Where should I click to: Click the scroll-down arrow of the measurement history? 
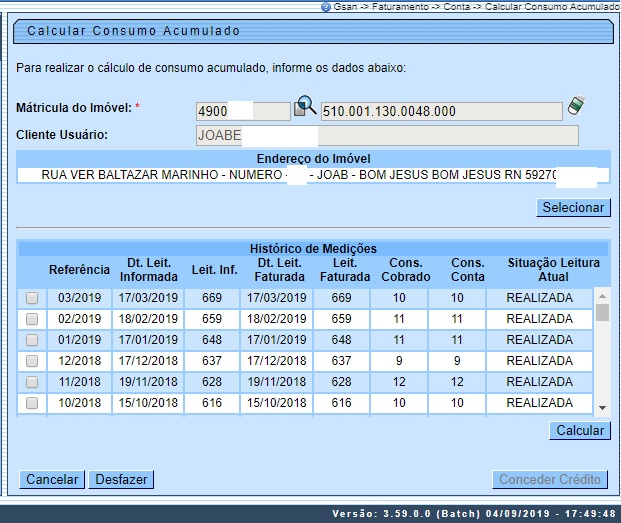tap(602, 408)
